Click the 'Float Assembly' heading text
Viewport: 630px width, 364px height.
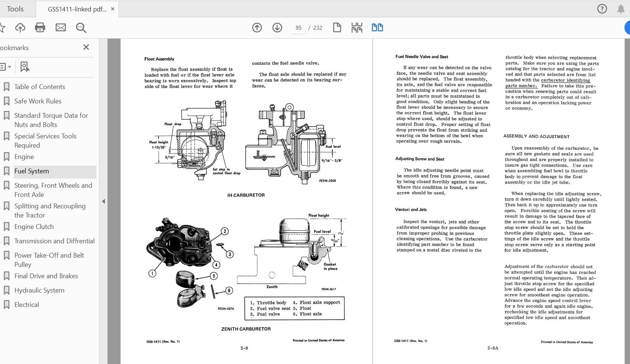point(159,59)
